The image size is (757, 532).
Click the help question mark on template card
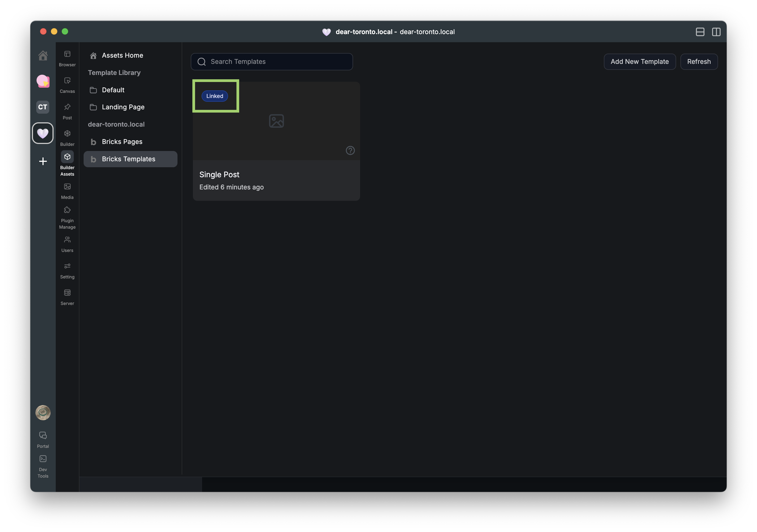click(x=350, y=150)
